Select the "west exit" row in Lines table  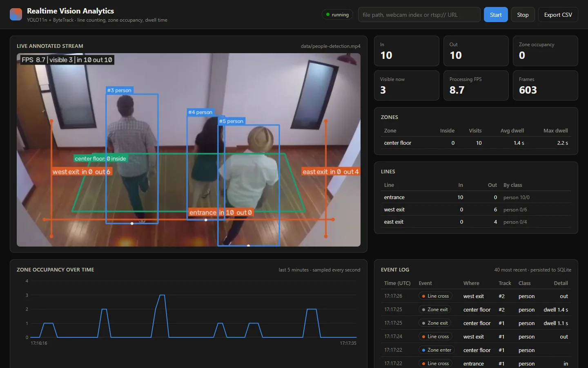[476, 209]
